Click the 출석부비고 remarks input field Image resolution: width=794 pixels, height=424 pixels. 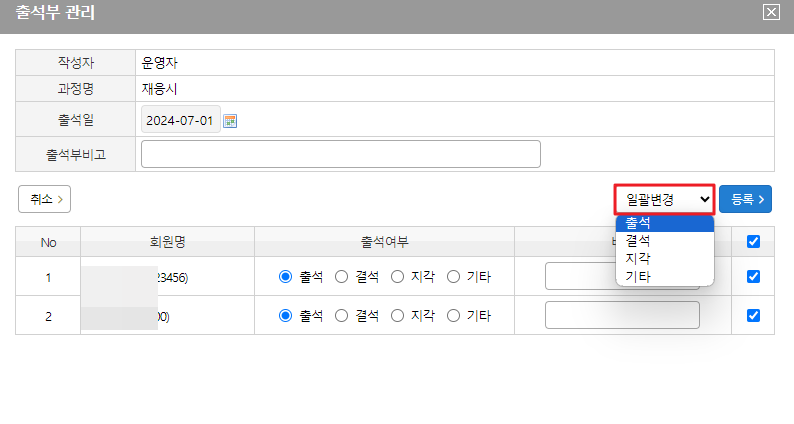pos(340,154)
